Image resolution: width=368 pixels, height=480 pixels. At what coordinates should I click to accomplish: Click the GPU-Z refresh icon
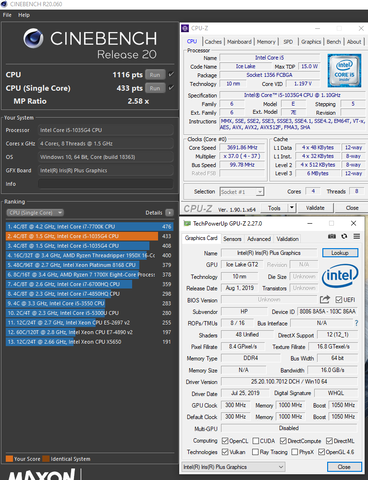point(344,236)
